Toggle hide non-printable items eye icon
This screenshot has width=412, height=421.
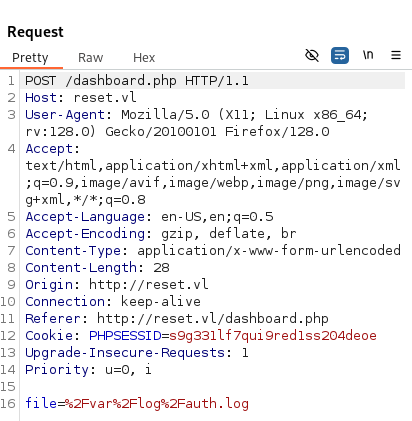click(x=312, y=55)
